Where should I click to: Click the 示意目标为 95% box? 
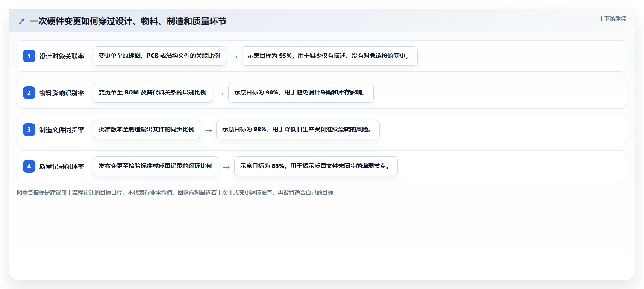[329, 56]
